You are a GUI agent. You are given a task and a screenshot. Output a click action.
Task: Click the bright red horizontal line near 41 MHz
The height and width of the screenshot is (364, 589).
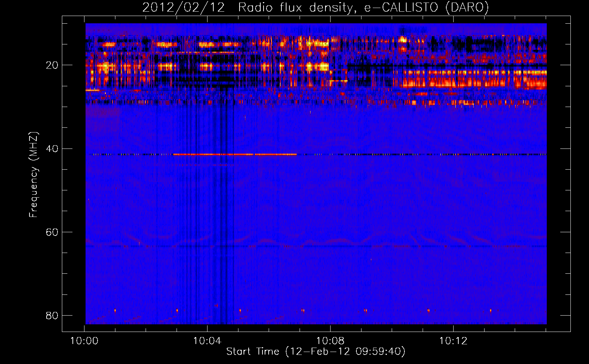point(235,154)
